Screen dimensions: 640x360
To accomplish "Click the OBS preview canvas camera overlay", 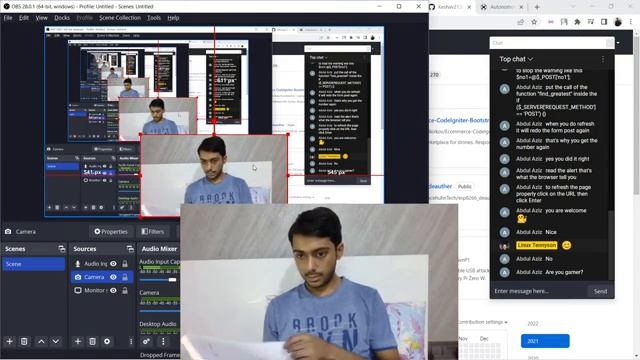I will pyautogui.click(x=214, y=176).
